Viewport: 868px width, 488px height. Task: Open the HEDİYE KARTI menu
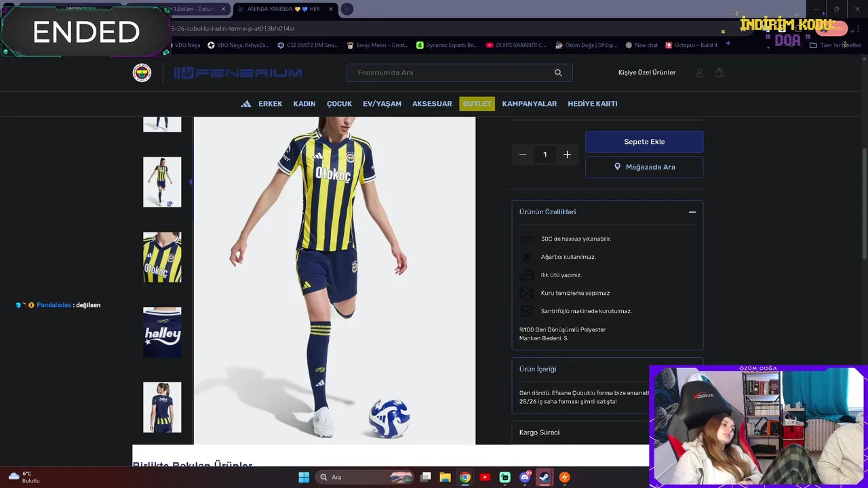point(593,104)
